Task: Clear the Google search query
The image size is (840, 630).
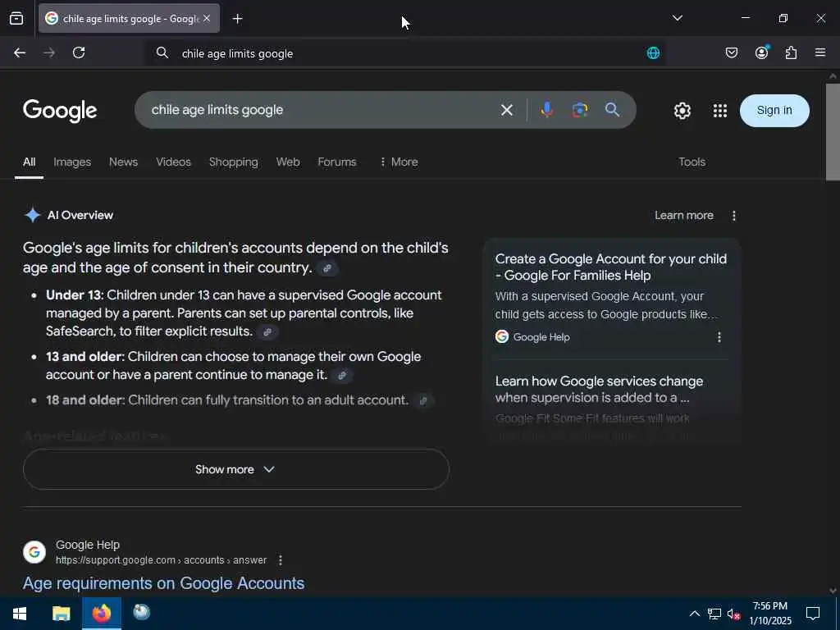Action: click(506, 111)
